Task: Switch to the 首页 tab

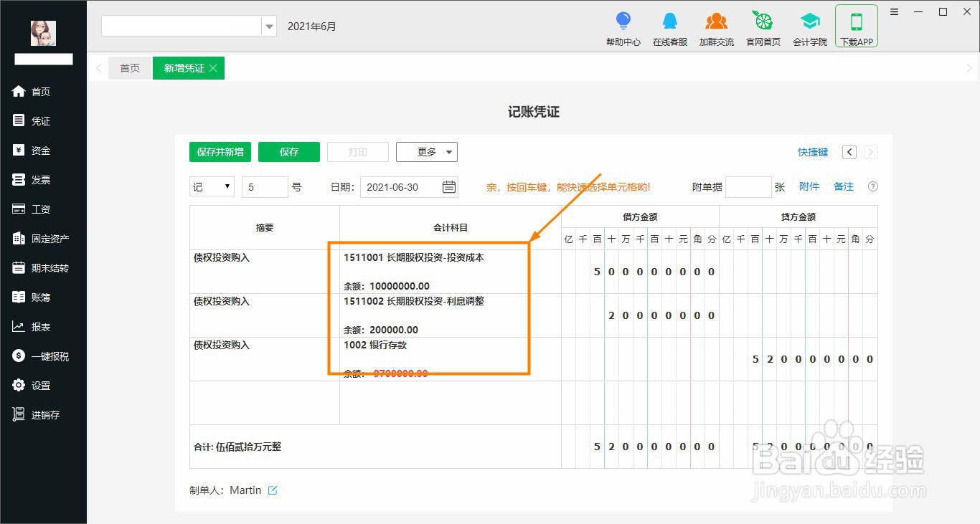Action: 130,68
